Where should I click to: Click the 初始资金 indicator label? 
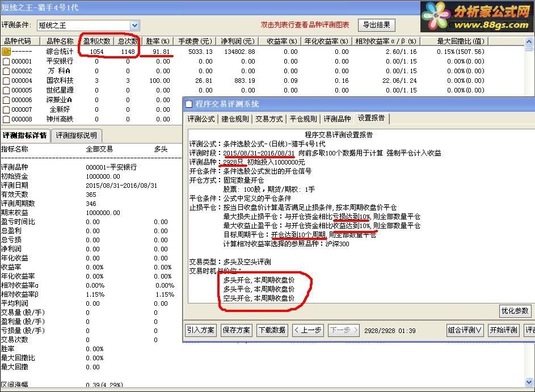[15, 176]
